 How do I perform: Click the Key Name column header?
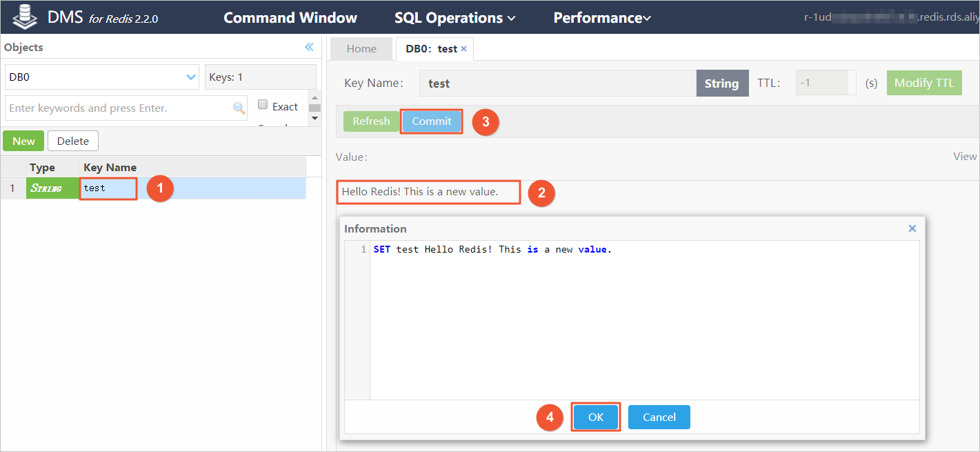click(192, 167)
